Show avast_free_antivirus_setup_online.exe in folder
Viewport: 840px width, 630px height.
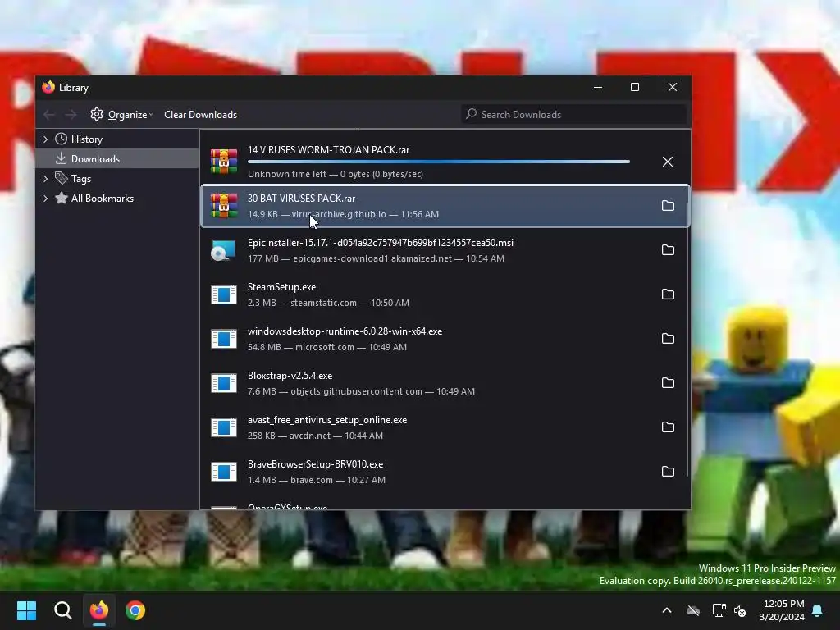tap(668, 427)
